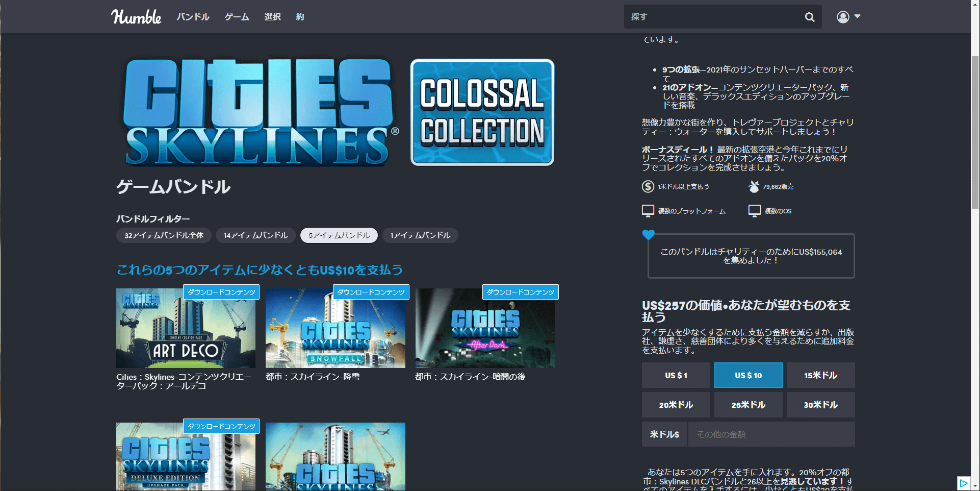Image resolution: width=980 pixels, height=491 pixels.
Task: Click the Cities：Skylines-コンテンツクリエーターパック title
Action: point(184,381)
